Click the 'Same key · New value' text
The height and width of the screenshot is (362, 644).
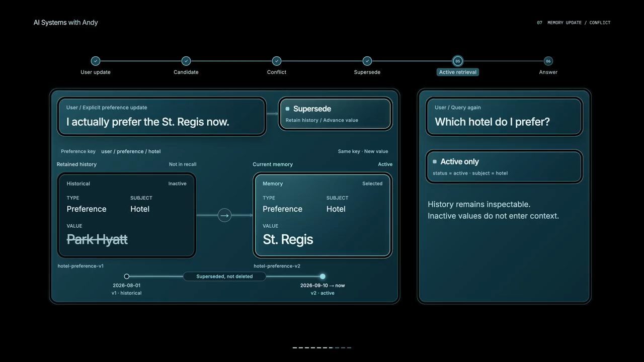click(x=363, y=151)
